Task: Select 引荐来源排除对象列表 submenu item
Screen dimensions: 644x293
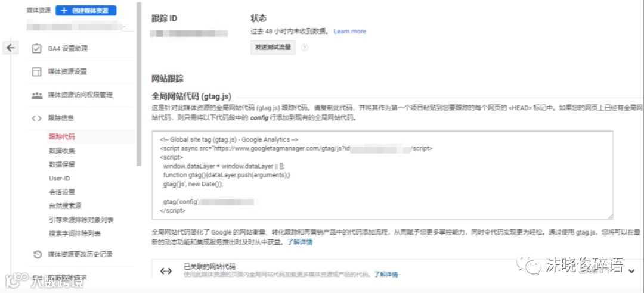Action: point(81,220)
